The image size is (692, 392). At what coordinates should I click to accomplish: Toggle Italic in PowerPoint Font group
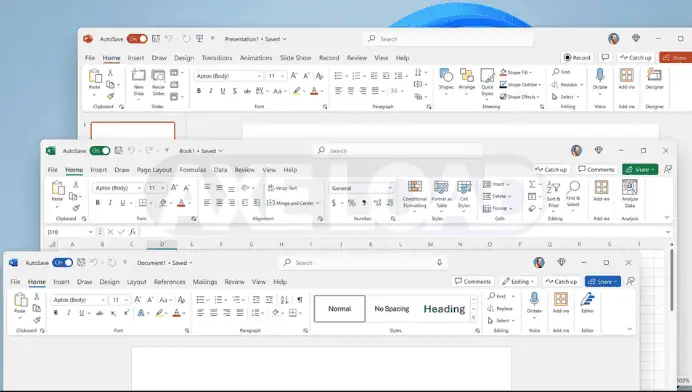[211, 91]
